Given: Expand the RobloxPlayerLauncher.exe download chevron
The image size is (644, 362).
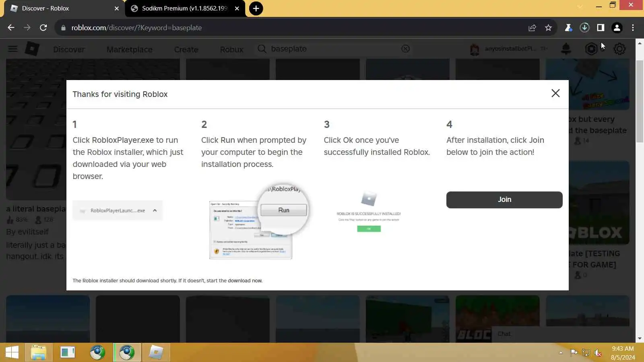Looking at the screenshot, I should [x=155, y=210].
